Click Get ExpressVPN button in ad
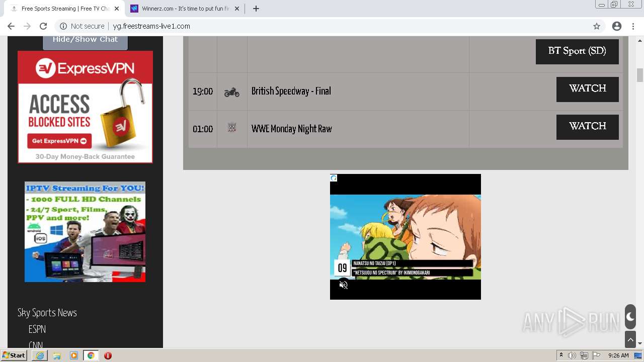 pyautogui.click(x=59, y=141)
